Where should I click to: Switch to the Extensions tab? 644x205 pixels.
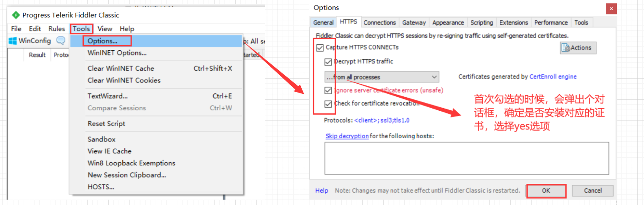pos(514,23)
